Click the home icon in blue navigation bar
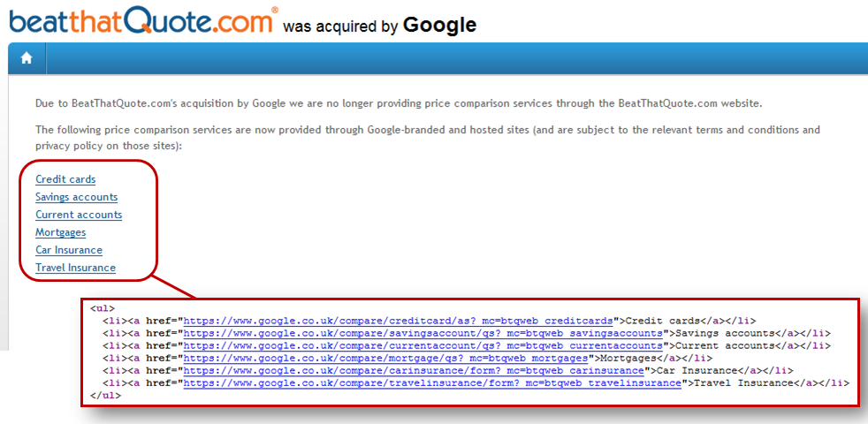 click(x=27, y=58)
